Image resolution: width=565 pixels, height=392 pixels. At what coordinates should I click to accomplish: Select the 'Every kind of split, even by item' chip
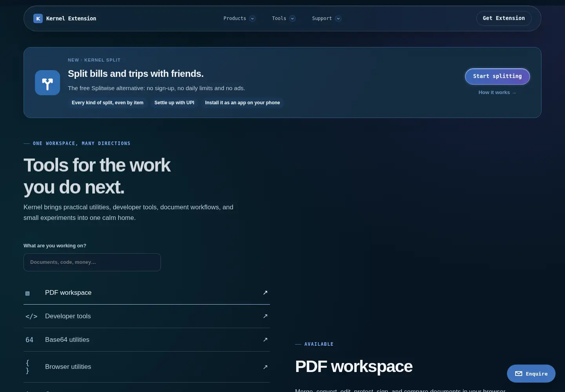tap(108, 103)
